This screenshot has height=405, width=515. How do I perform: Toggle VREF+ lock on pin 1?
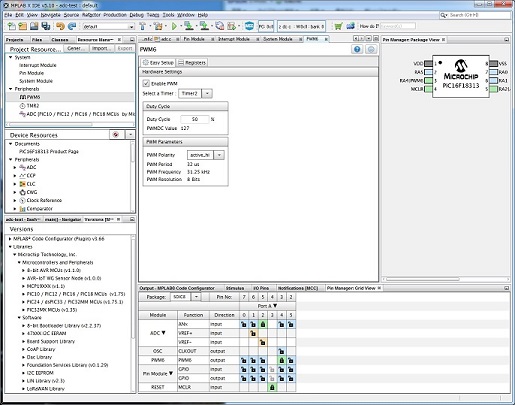[x=253, y=333]
